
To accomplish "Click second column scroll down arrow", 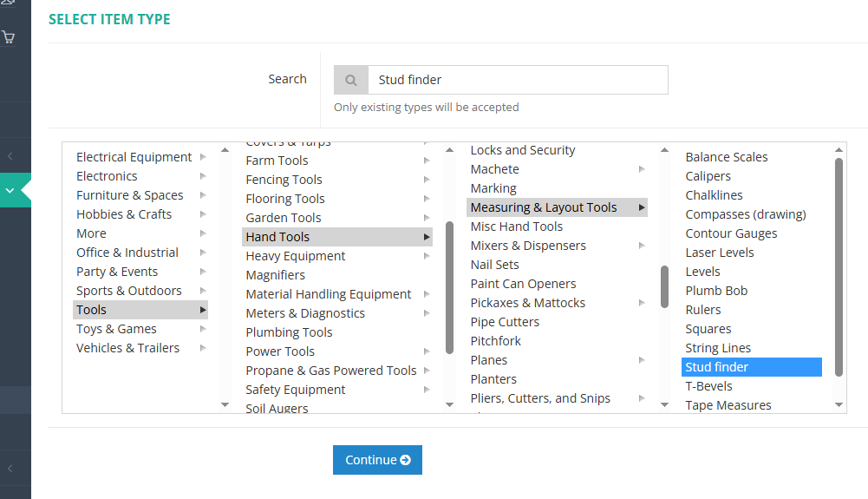I will (449, 405).
